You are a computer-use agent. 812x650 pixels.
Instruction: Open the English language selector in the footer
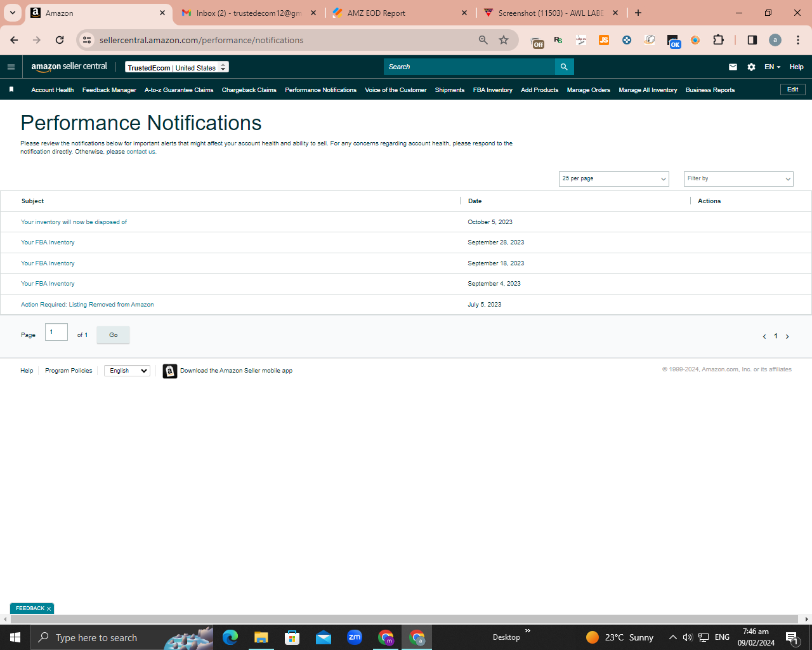point(127,371)
